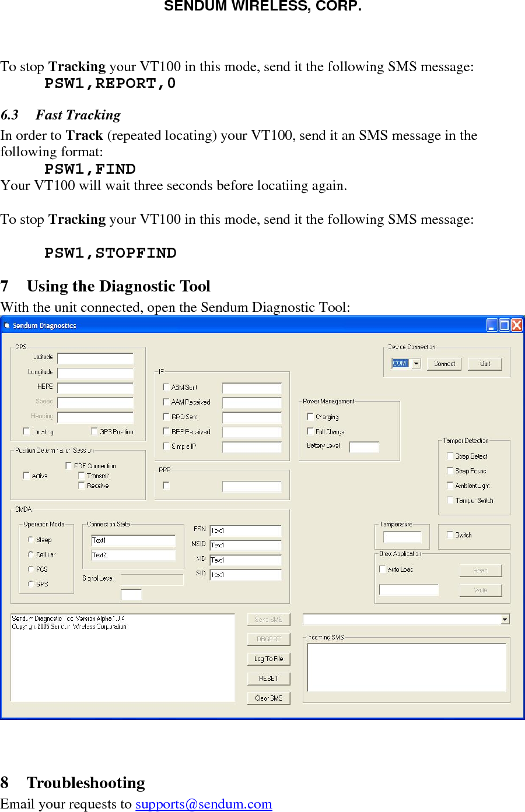The width and height of the screenshot is (525, 812).
Task: Click the Connect button in Device Connection
Action: (x=444, y=364)
